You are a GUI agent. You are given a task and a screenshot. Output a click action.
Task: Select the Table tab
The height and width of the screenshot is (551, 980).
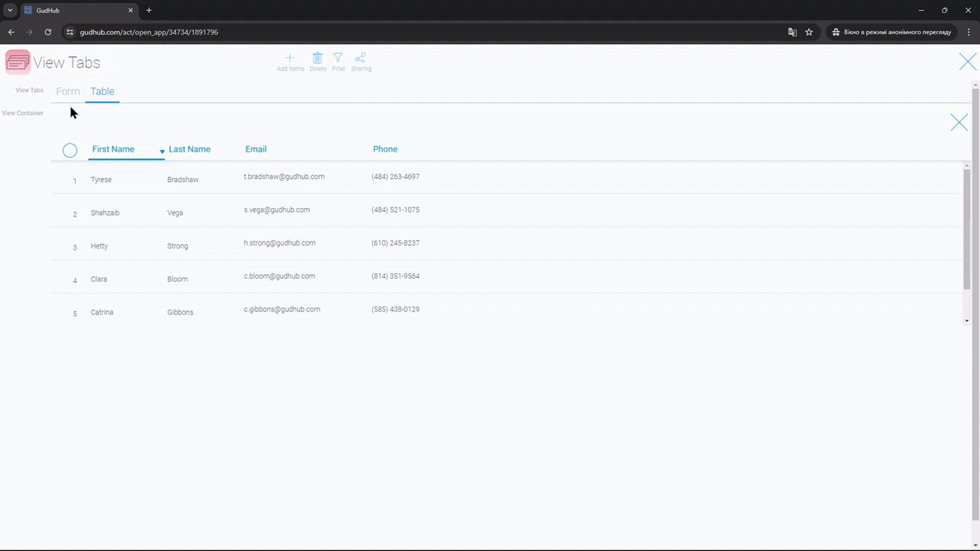point(102,91)
